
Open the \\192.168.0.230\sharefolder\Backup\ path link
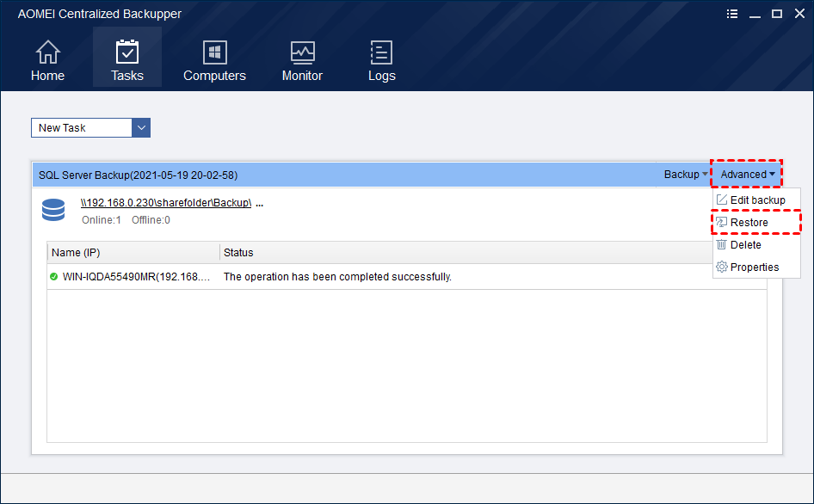(x=166, y=202)
